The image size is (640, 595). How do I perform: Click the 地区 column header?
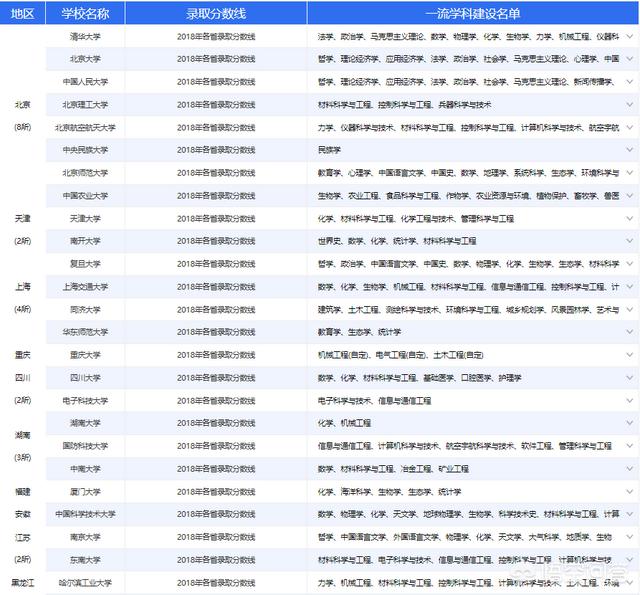(22, 13)
